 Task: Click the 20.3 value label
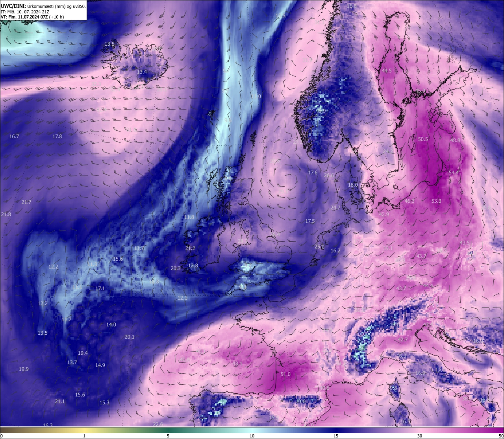point(176,268)
